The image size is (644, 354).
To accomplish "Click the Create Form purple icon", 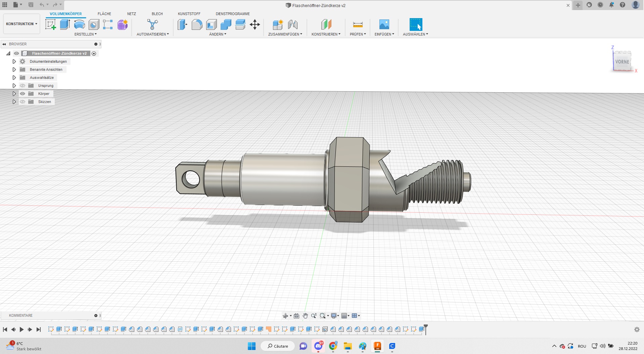I will pos(123,24).
